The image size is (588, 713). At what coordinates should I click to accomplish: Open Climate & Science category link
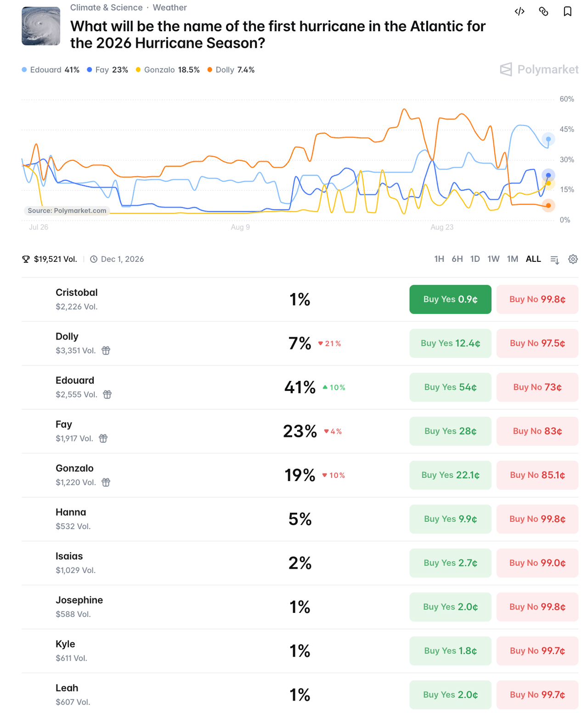(106, 7)
